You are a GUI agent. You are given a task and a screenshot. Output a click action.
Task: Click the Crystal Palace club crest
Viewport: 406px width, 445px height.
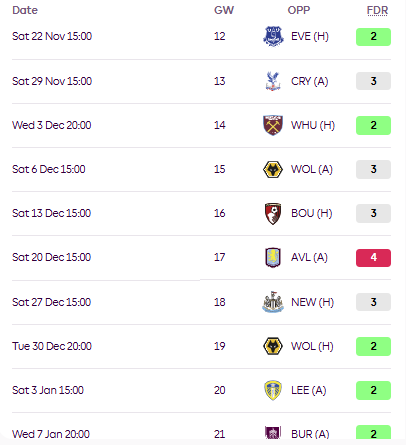273,81
